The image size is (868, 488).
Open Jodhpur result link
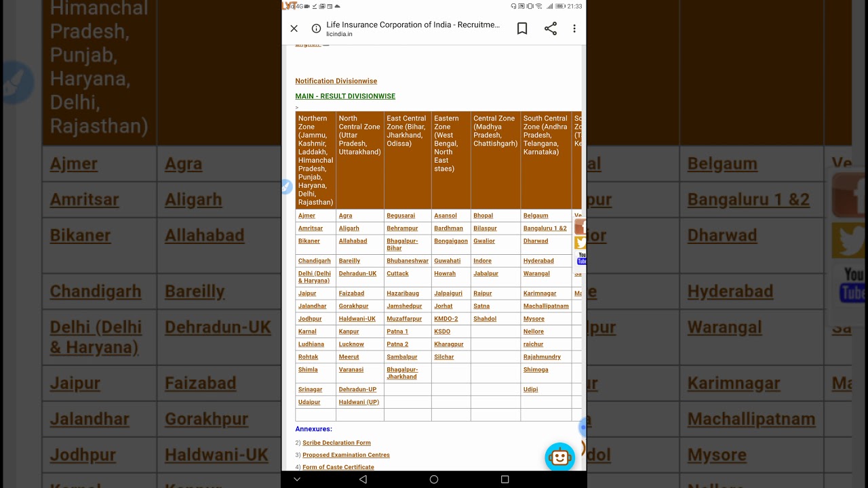click(310, 319)
